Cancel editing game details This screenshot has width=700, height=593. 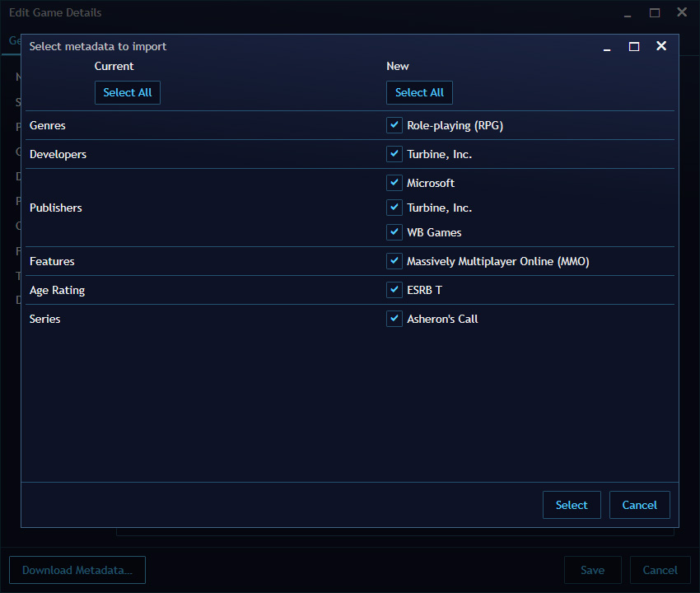(x=660, y=570)
